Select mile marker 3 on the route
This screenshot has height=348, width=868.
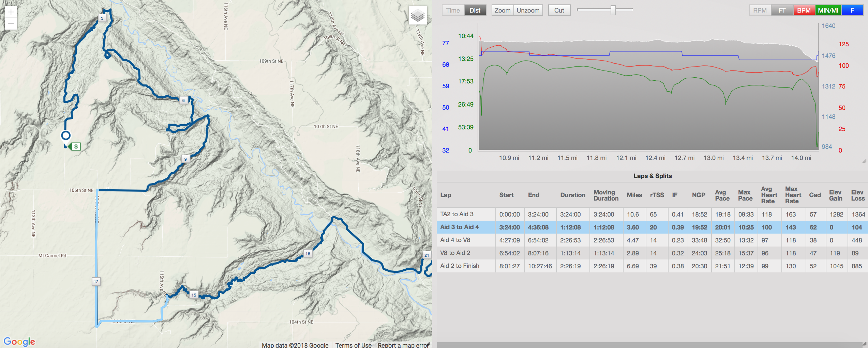[102, 18]
